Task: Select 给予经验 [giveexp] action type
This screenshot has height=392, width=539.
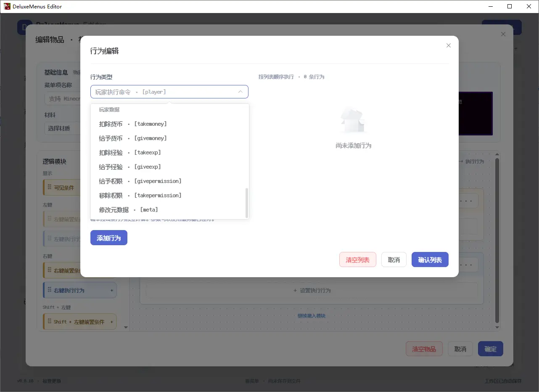Action: tap(169, 167)
